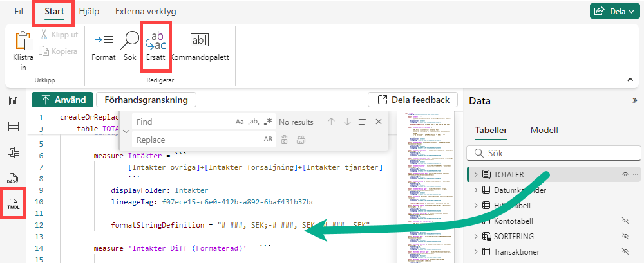
Task: Unhide the Kontotabell table
Action: pyautogui.click(x=625, y=221)
